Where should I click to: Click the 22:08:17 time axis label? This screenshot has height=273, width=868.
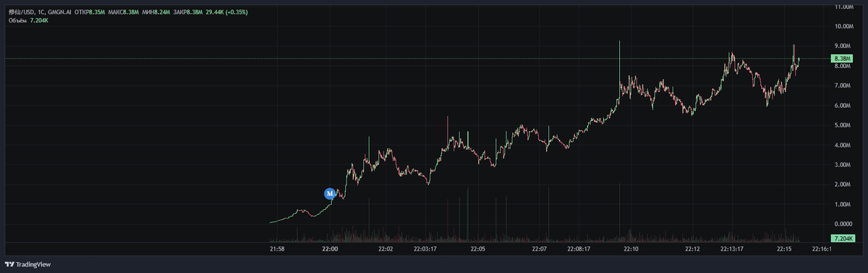(x=579, y=248)
